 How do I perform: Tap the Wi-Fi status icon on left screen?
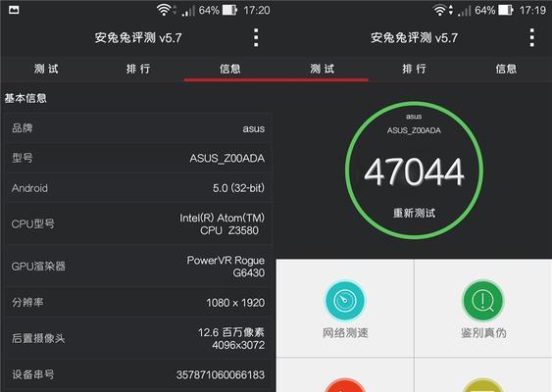pos(164,10)
